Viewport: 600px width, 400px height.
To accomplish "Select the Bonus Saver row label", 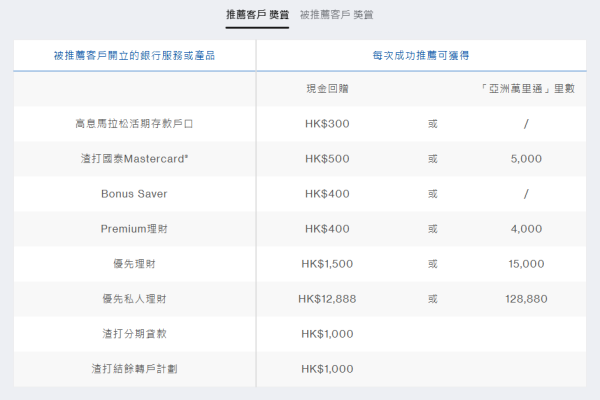I will coord(134,194).
